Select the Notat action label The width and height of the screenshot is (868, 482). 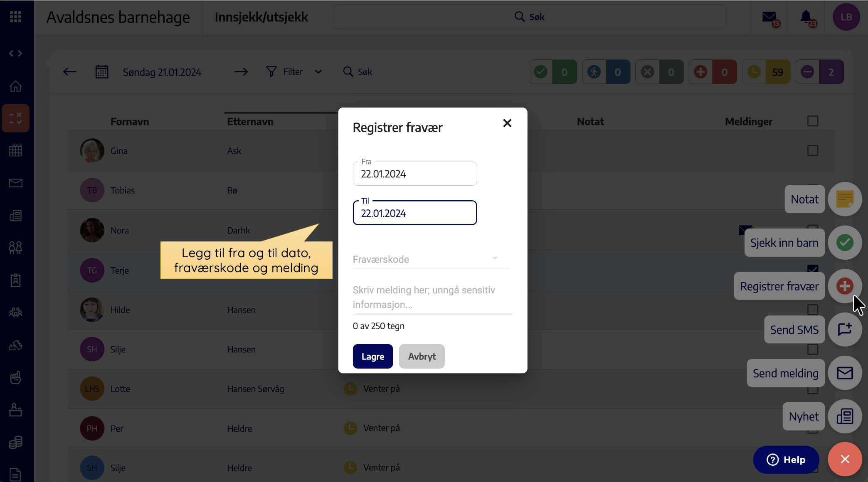pos(804,199)
